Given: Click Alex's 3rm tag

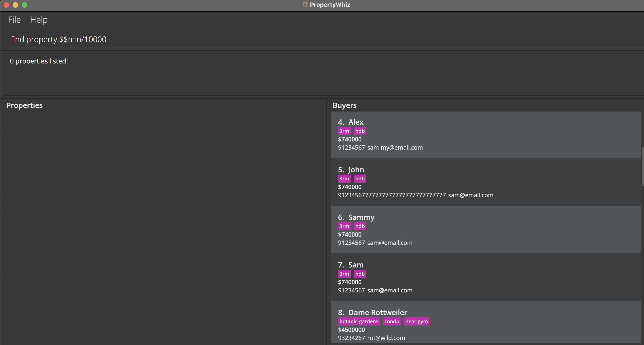Looking at the screenshot, I should [344, 131].
